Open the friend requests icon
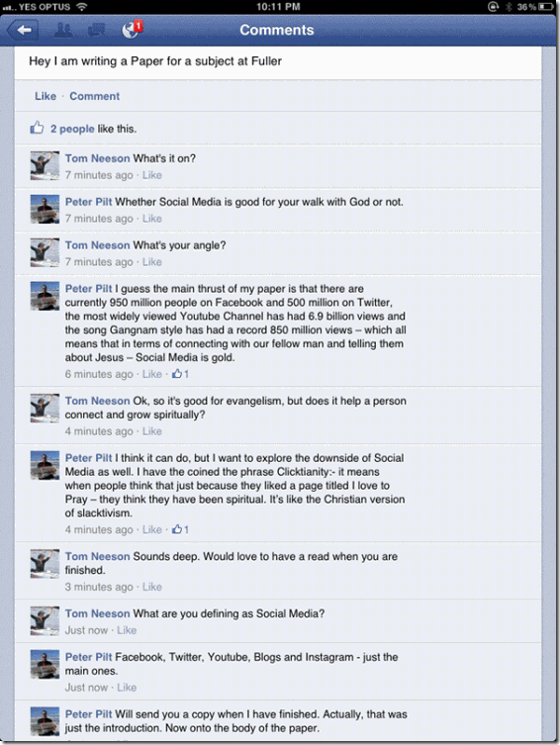 click(x=63, y=30)
